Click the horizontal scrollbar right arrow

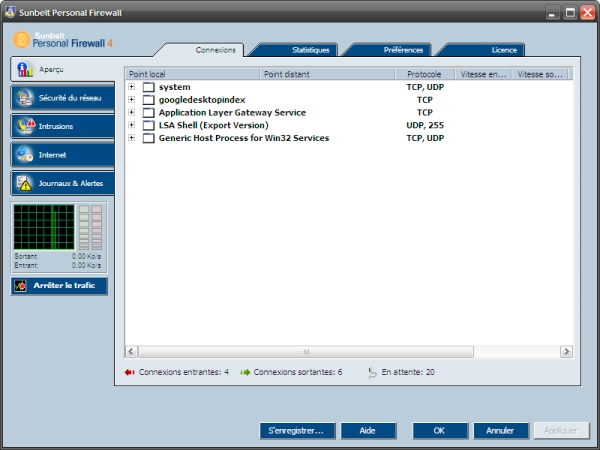click(x=566, y=352)
